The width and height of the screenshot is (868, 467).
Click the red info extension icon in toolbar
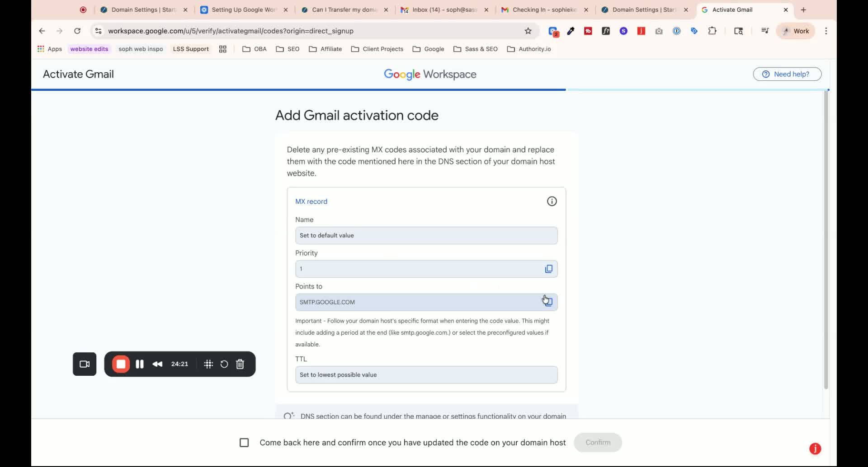pyautogui.click(x=641, y=31)
